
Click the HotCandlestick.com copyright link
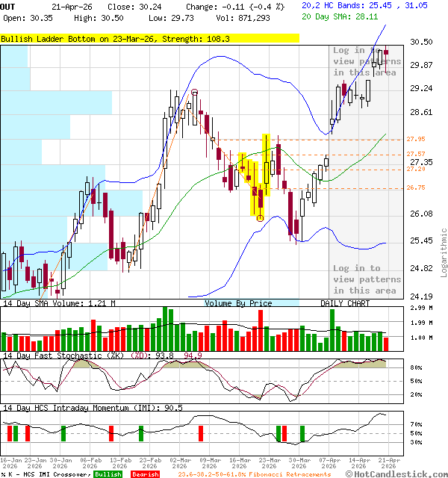[396, 474]
